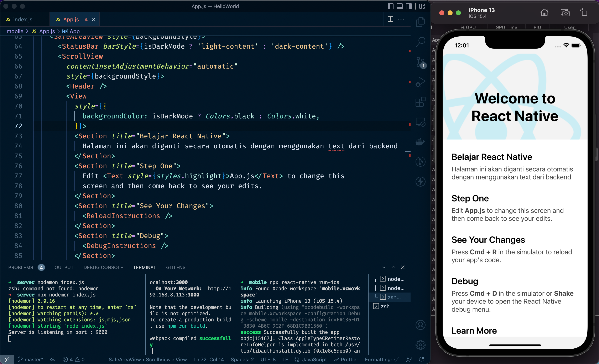Click the JavaScript language mode in status bar
The width and height of the screenshot is (599, 364).
click(314, 359)
